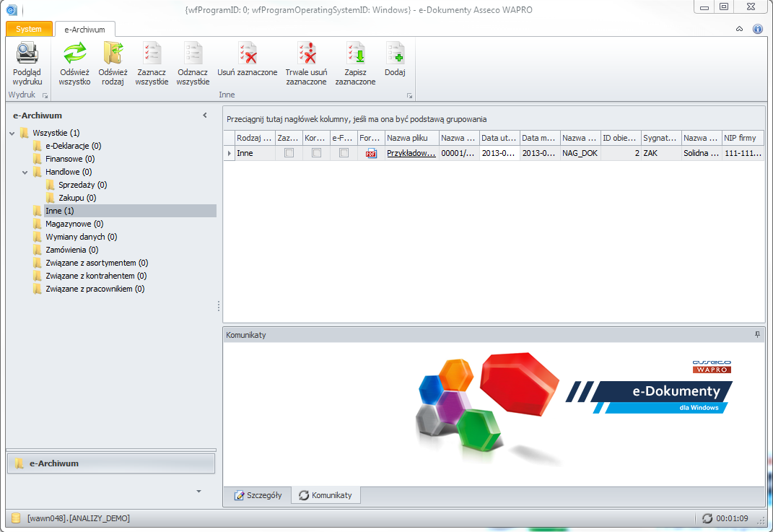Select the Finansowe (0) folder

tap(70, 159)
